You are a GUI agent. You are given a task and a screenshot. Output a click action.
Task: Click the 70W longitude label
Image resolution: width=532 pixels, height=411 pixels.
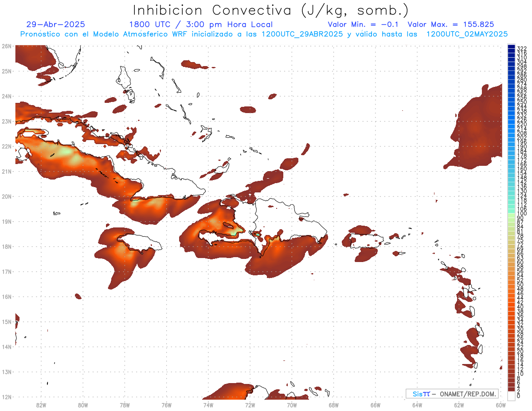point(292,405)
